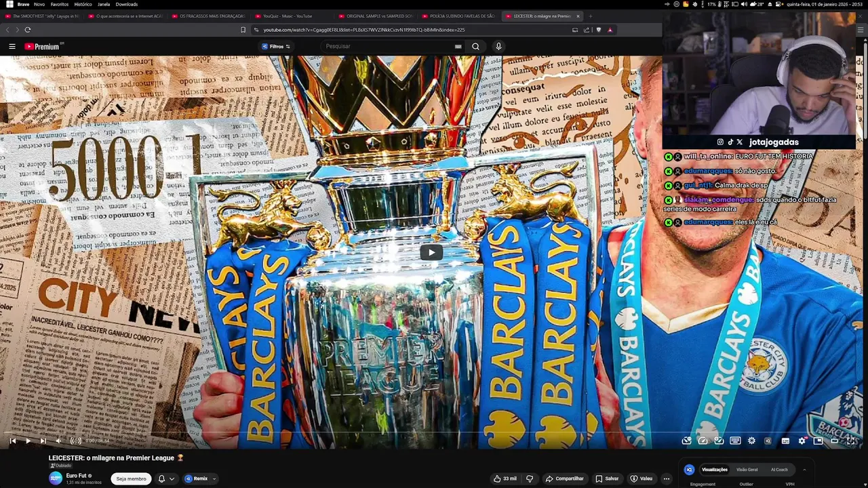Share page using address bar share icon
Viewport: 868px width, 488px height.
click(586, 30)
